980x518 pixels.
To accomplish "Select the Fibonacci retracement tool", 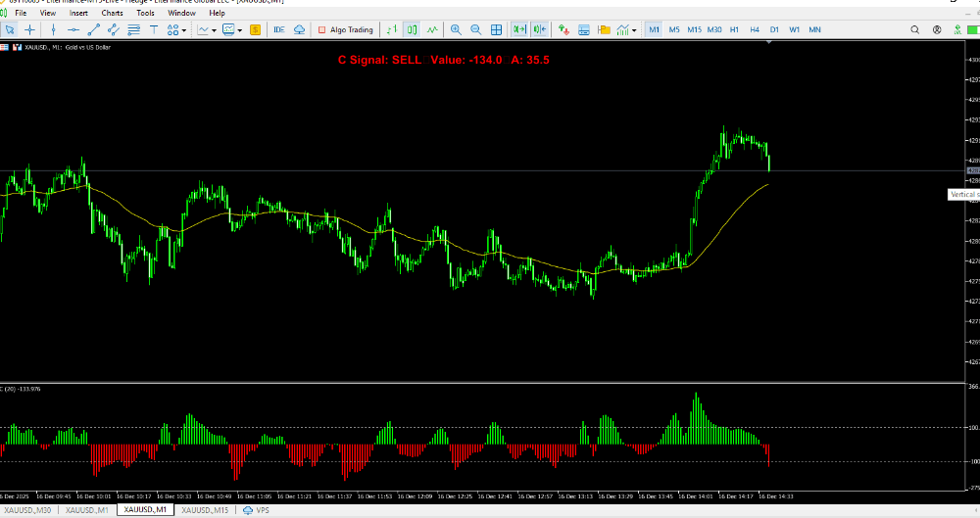I will 134,30.
